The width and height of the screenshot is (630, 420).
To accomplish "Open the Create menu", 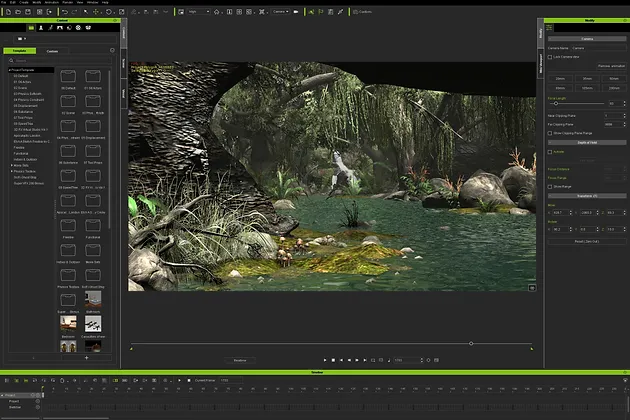I will tap(24, 2).
